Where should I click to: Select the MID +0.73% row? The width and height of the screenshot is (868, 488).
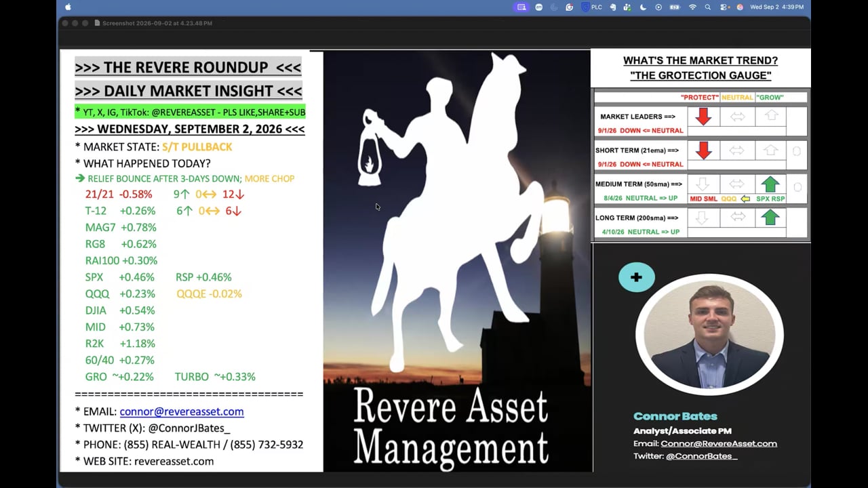(x=120, y=327)
